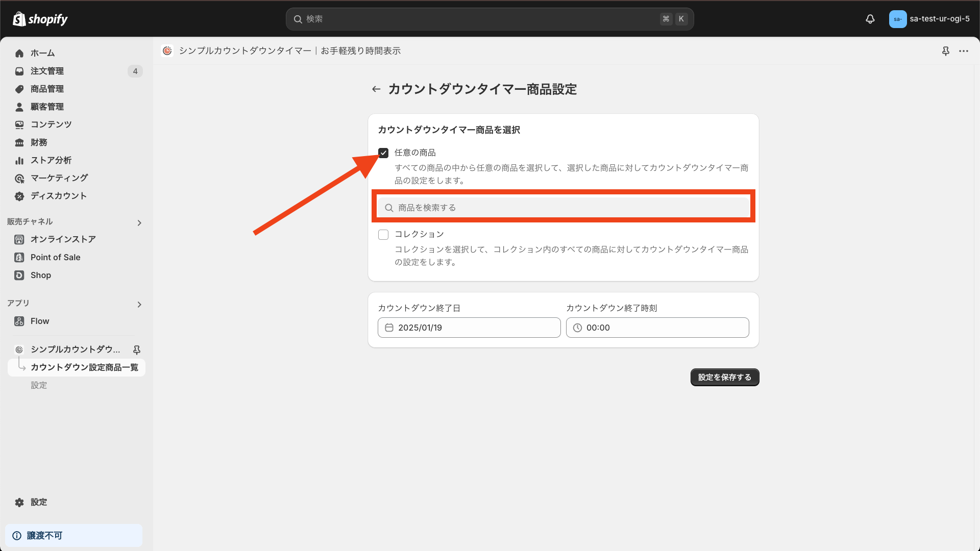Image resolution: width=980 pixels, height=551 pixels.
Task: Open the three-dots more actions menu
Action: 964,51
